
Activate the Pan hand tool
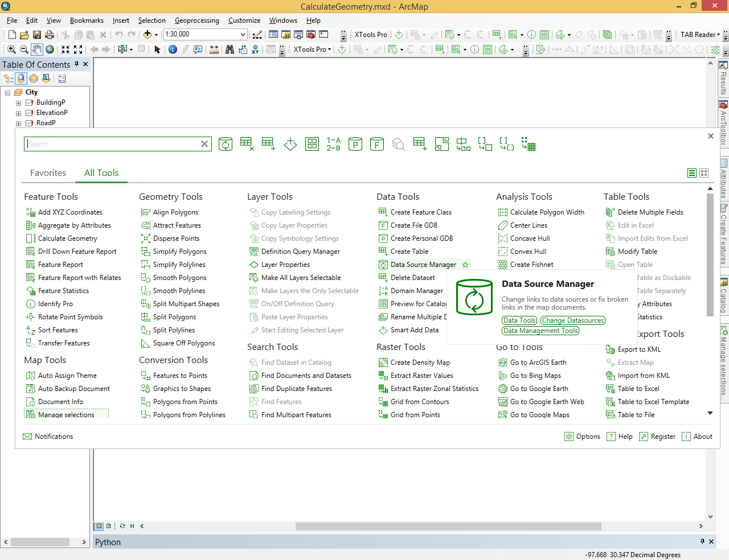point(37,50)
